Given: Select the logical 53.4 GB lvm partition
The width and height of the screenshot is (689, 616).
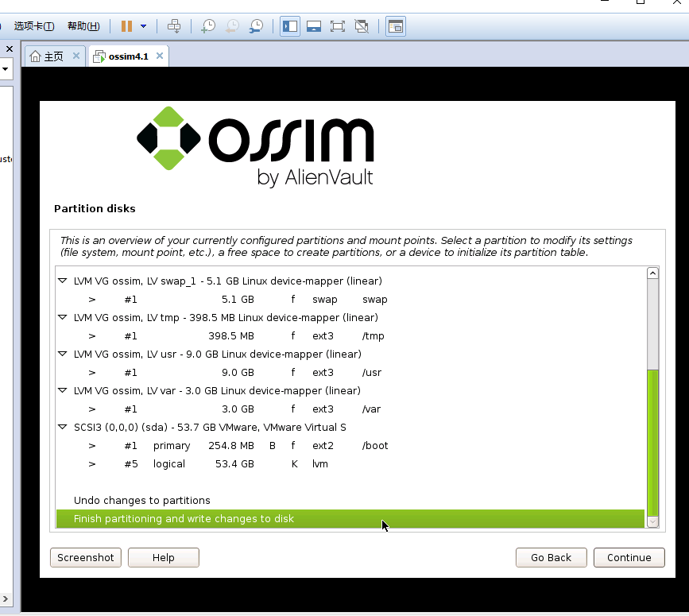Looking at the screenshot, I should [350, 464].
